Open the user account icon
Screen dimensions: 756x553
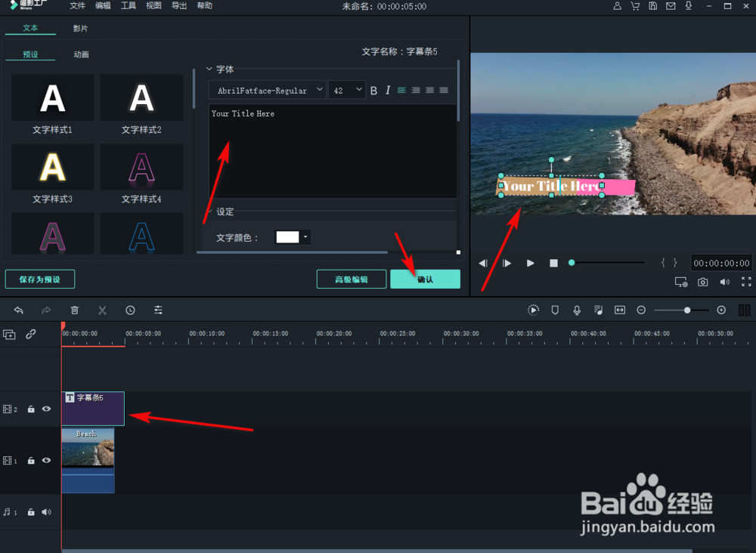pyautogui.click(x=617, y=6)
